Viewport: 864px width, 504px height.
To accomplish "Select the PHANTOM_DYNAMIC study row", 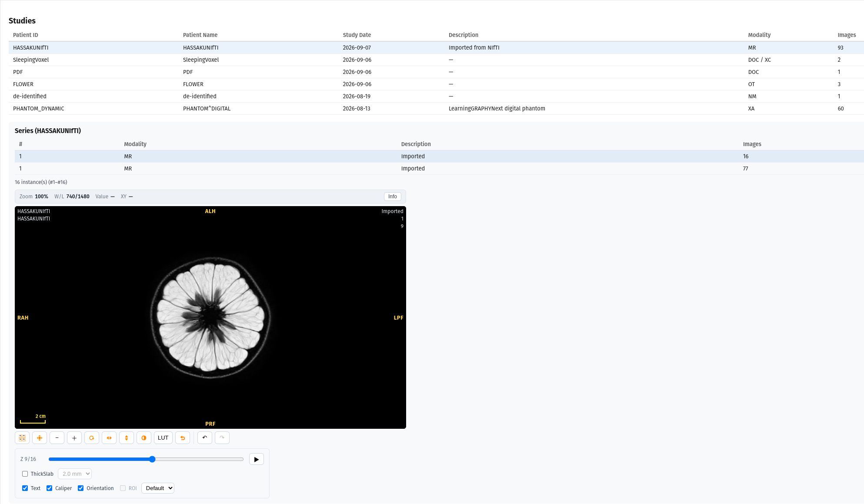I will (x=436, y=109).
